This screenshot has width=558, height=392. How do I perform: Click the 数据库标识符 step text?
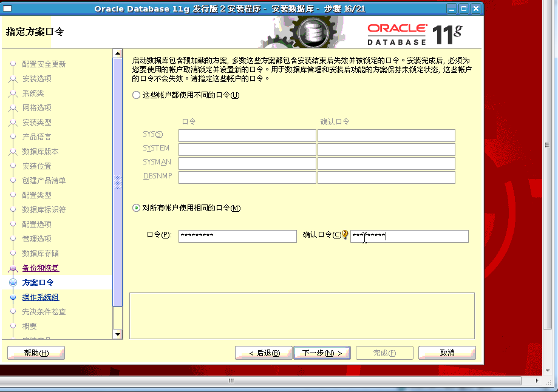(x=44, y=210)
